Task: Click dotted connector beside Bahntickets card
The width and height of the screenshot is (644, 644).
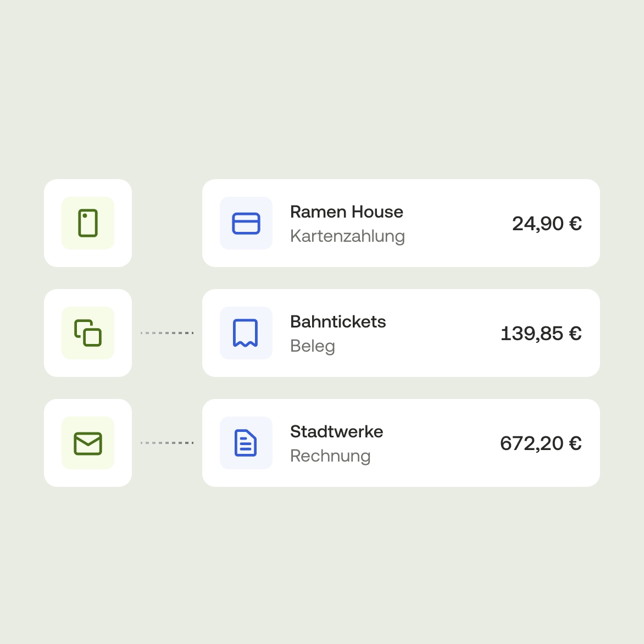Action: 167,333
